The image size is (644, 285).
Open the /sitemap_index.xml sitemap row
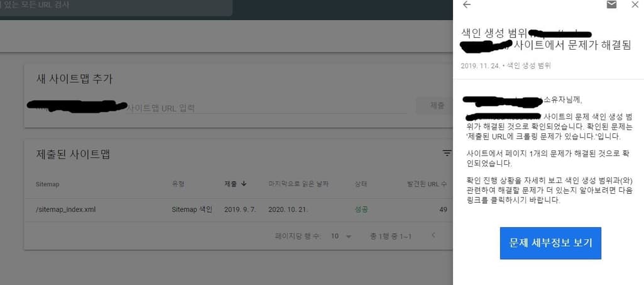(x=238, y=210)
